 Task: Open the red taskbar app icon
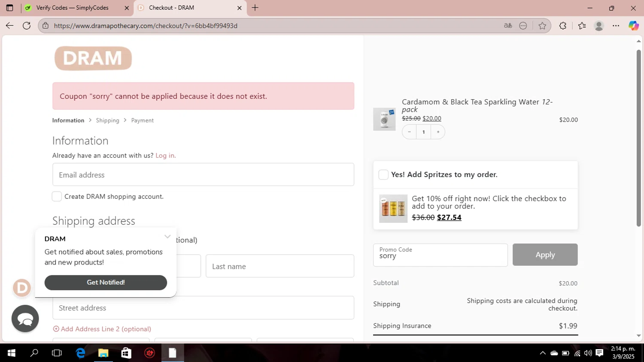point(149,353)
